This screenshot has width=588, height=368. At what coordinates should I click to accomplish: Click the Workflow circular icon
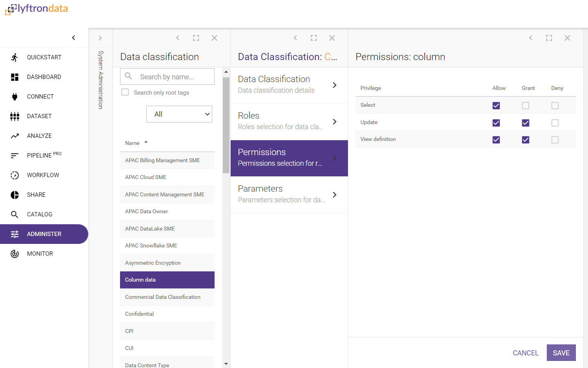[x=15, y=175]
